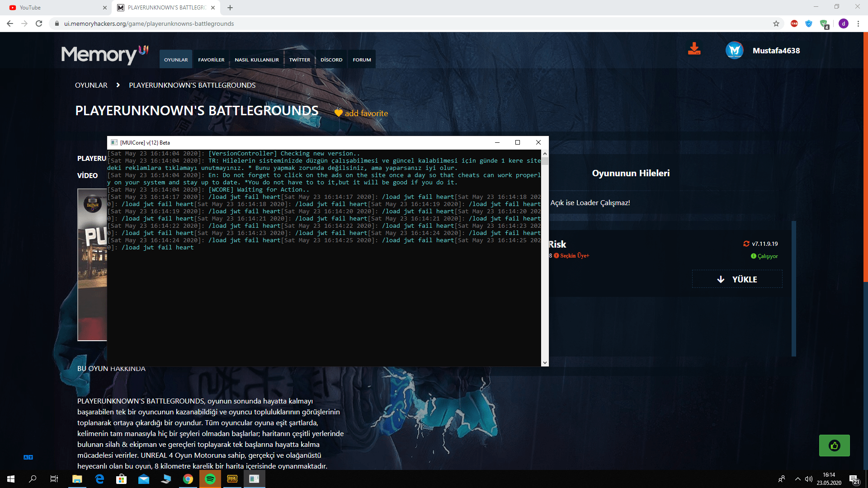This screenshot has height=488, width=868.
Task: Click the add favorite heart link
Action: [361, 113]
